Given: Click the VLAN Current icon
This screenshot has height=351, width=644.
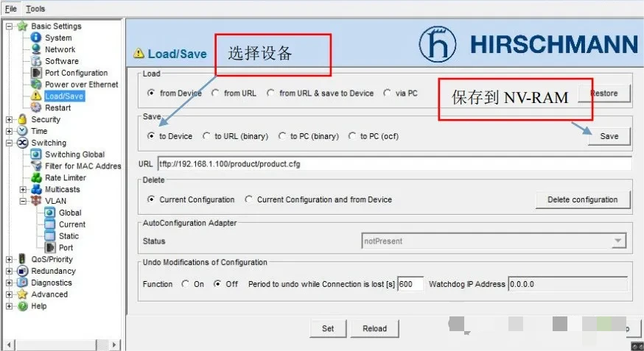Looking at the screenshot, I should click(49, 224).
